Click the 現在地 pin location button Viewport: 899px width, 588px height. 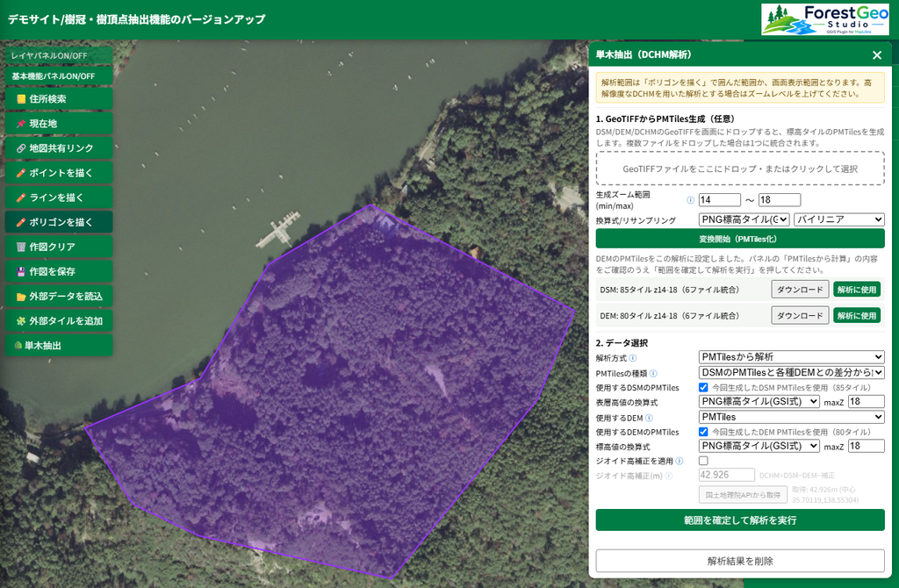click(x=59, y=123)
